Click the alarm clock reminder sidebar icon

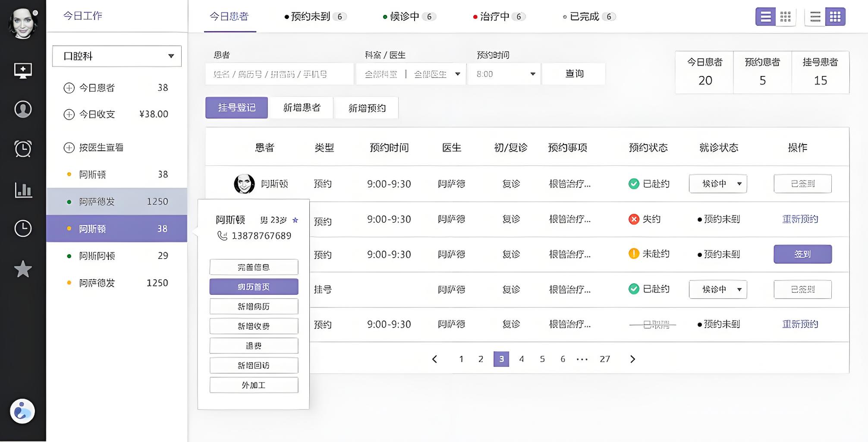[x=23, y=148]
